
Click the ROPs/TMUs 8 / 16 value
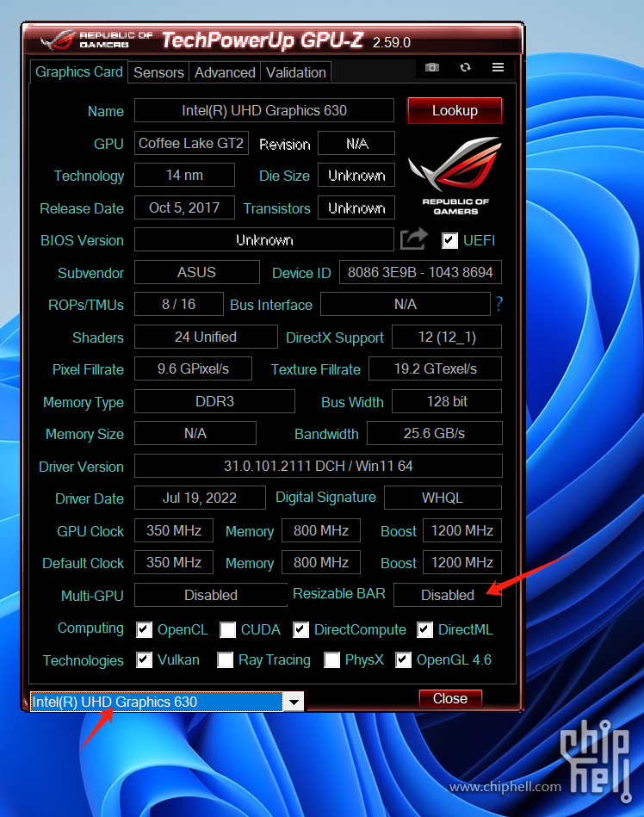[x=179, y=304]
